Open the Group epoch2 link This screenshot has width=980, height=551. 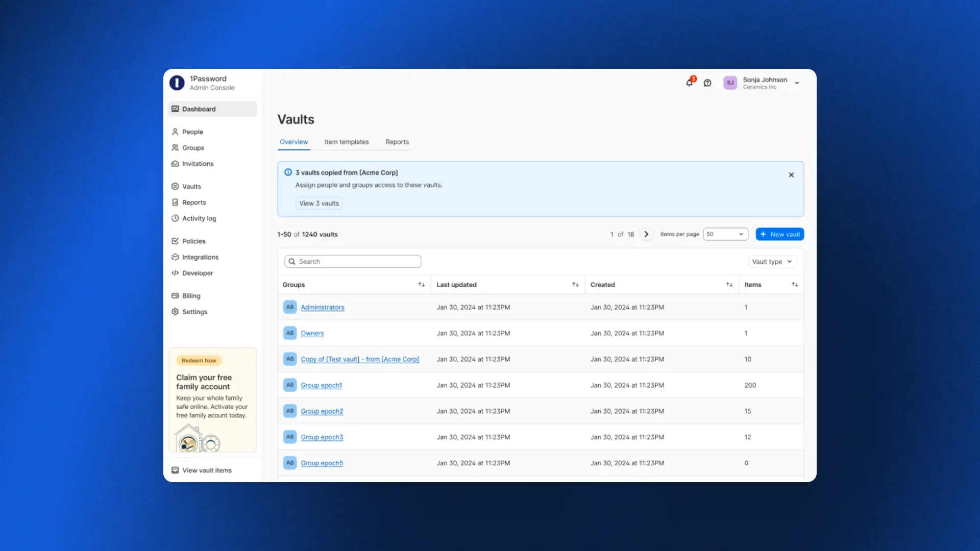(x=322, y=411)
